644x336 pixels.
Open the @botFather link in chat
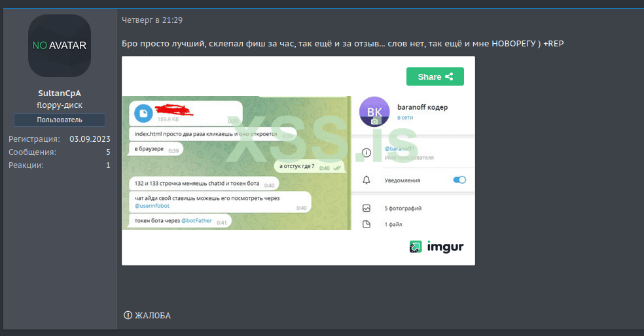[x=196, y=221]
